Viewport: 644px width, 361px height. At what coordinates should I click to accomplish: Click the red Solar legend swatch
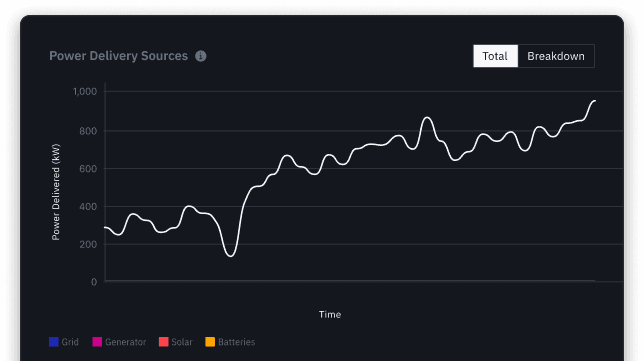(x=163, y=342)
